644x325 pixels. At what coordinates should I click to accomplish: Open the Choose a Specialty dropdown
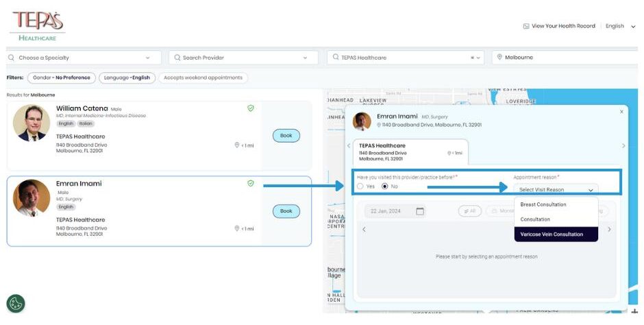(x=84, y=58)
